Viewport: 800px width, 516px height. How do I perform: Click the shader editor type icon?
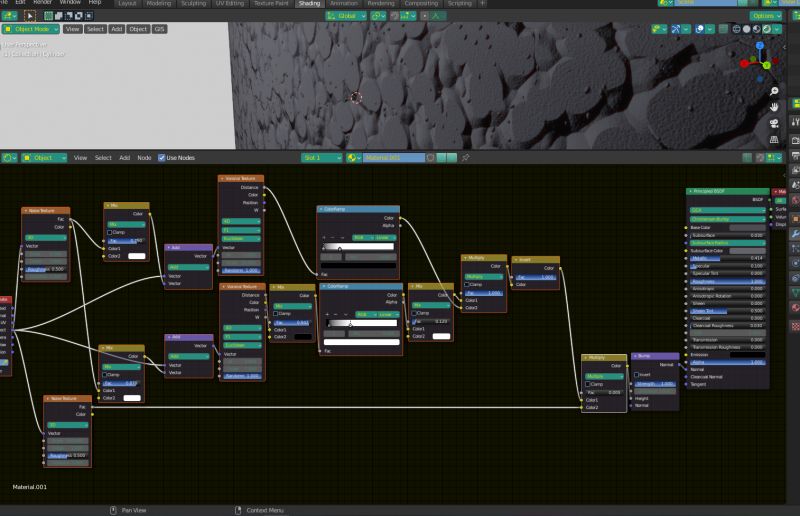click(9, 158)
